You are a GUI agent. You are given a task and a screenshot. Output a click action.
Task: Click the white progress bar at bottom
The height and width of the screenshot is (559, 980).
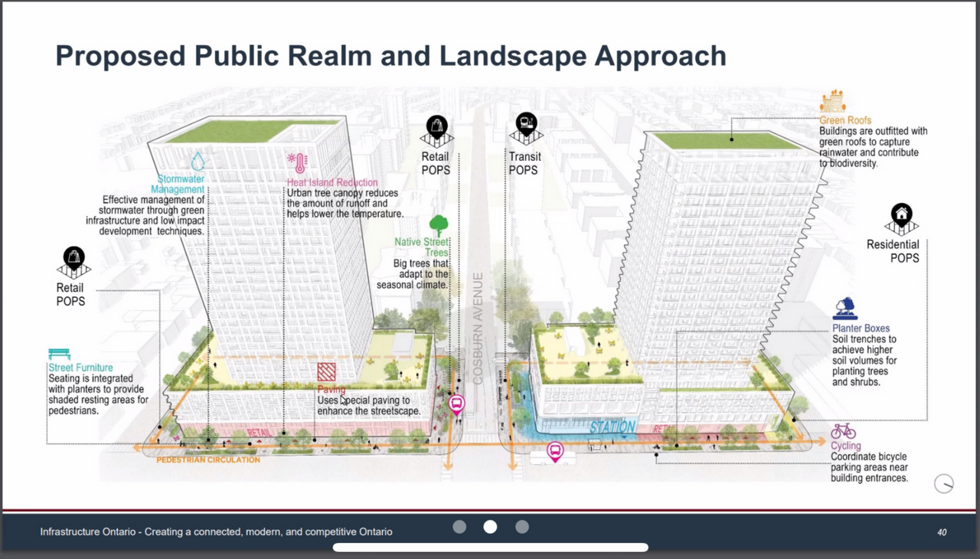point(490,548)
